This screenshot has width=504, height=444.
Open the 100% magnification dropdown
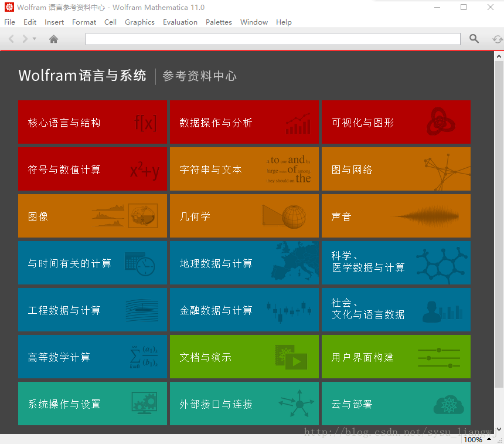[x=477, y=439]
